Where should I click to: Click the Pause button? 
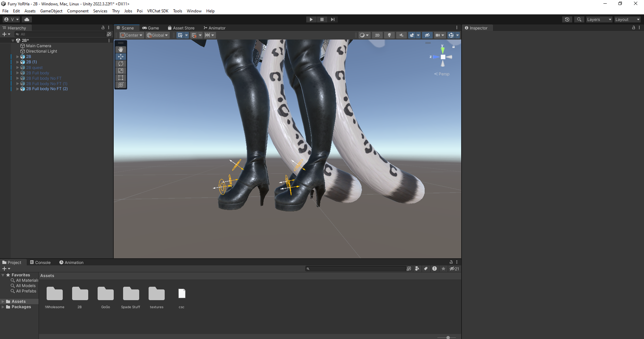click(x=322, y=19)
